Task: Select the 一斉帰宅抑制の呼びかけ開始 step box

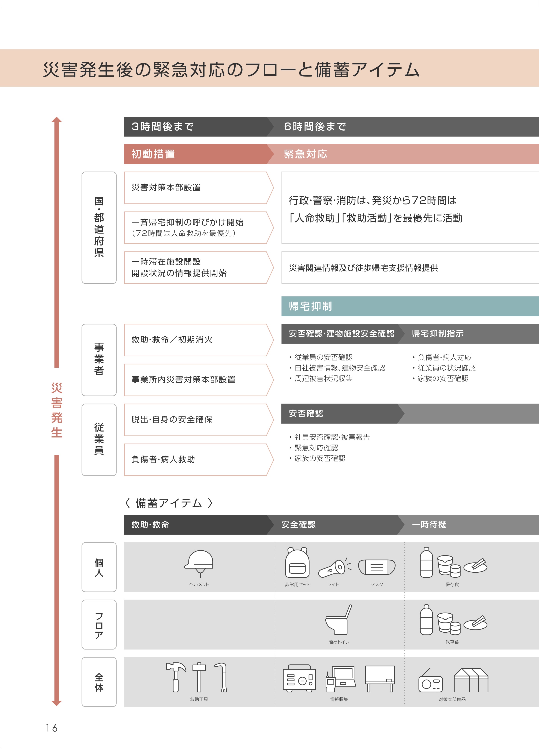Action: (x=199, y=228)
